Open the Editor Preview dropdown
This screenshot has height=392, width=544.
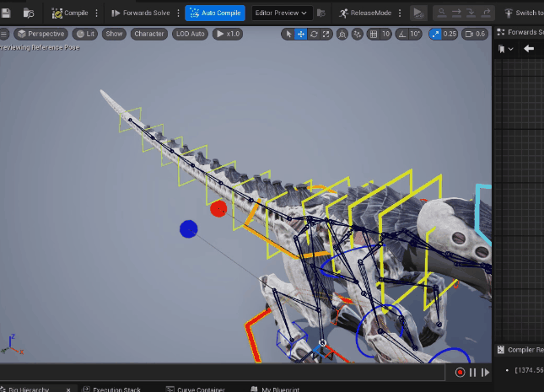tap(281, 13)
